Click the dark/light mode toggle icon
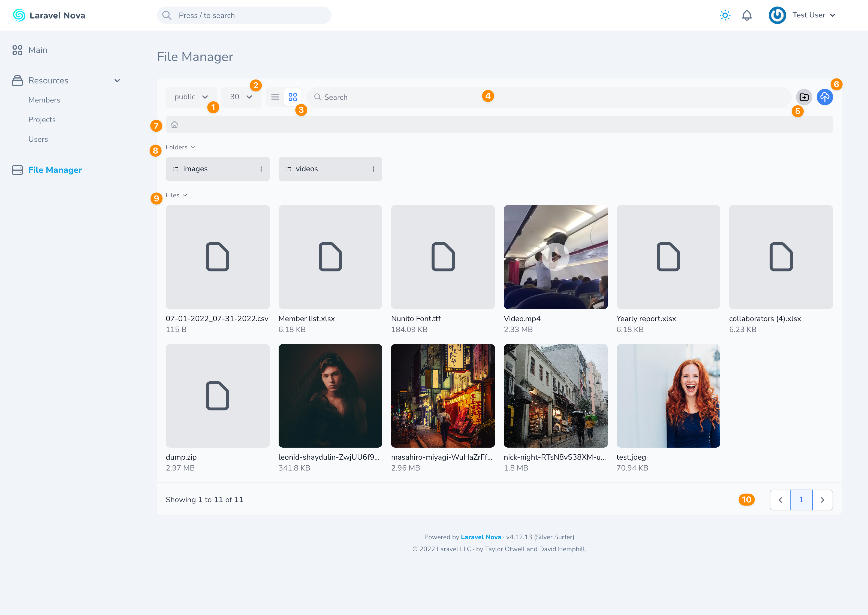The image size is (868, 615). point(725,15)
